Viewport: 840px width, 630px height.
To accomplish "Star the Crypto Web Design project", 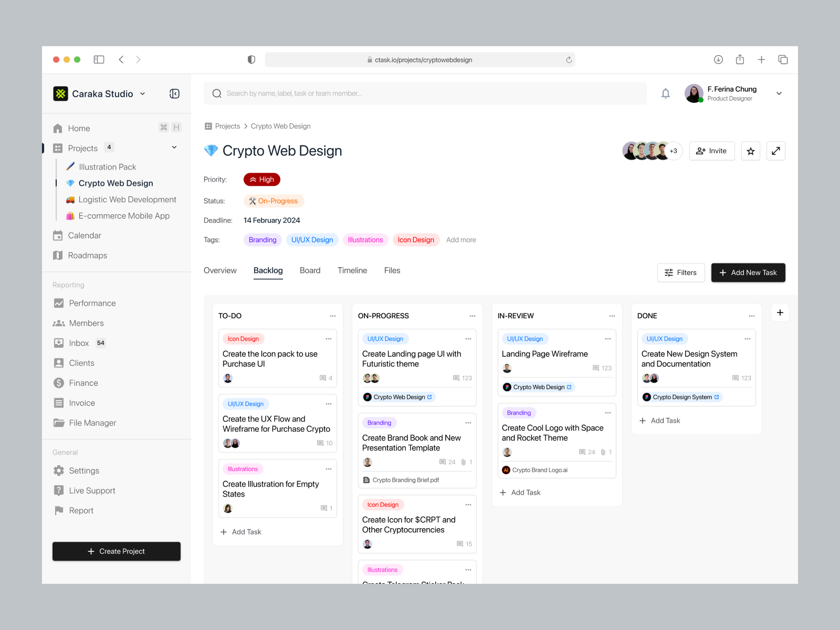I will (x=751, y=151).
